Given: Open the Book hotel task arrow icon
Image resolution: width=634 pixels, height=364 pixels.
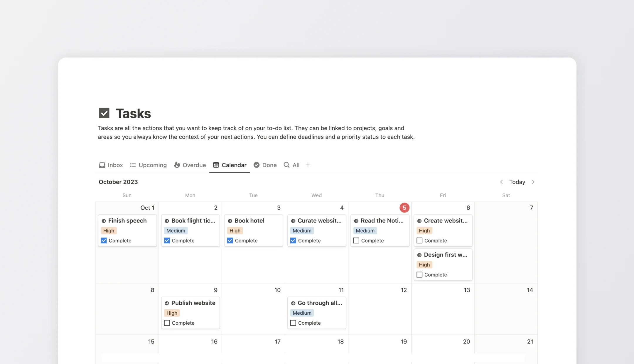Looking at the screenshot, I should click(230, 220).
